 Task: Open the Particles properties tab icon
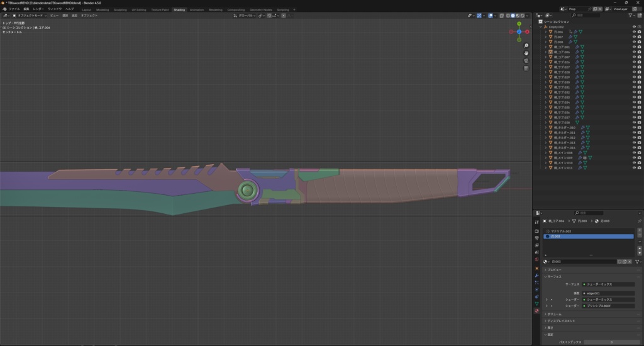point(536,282)
